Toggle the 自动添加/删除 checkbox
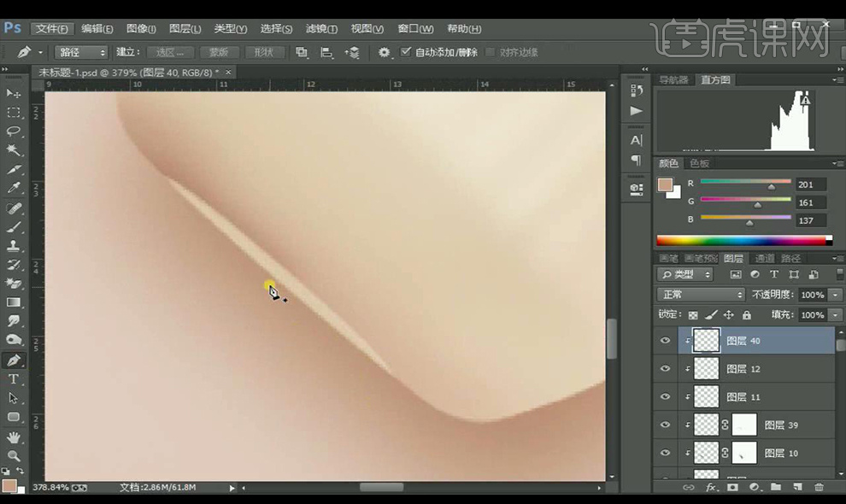 tap(406, 52)
